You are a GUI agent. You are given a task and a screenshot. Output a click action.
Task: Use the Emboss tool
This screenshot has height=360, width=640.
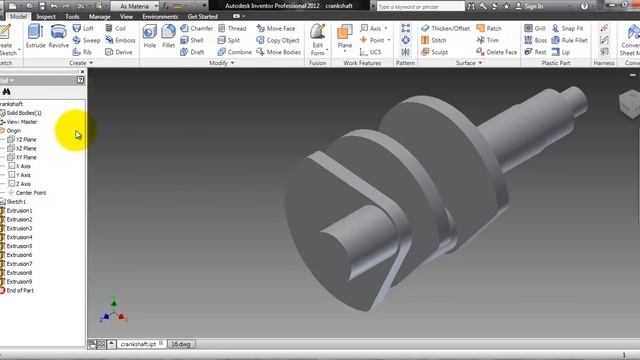[120, 40]
